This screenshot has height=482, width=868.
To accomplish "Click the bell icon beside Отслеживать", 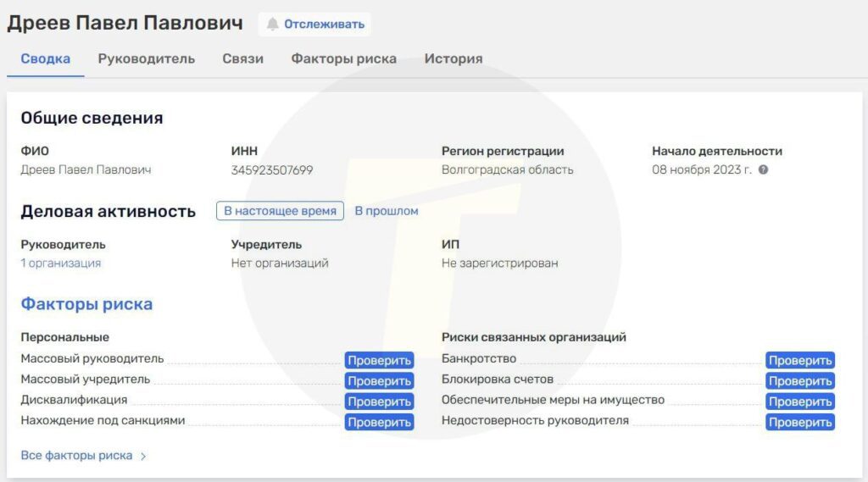I will coord(272,25).
